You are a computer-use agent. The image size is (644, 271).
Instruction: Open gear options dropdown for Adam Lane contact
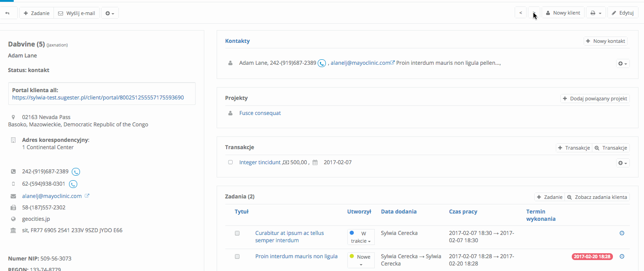623,64
